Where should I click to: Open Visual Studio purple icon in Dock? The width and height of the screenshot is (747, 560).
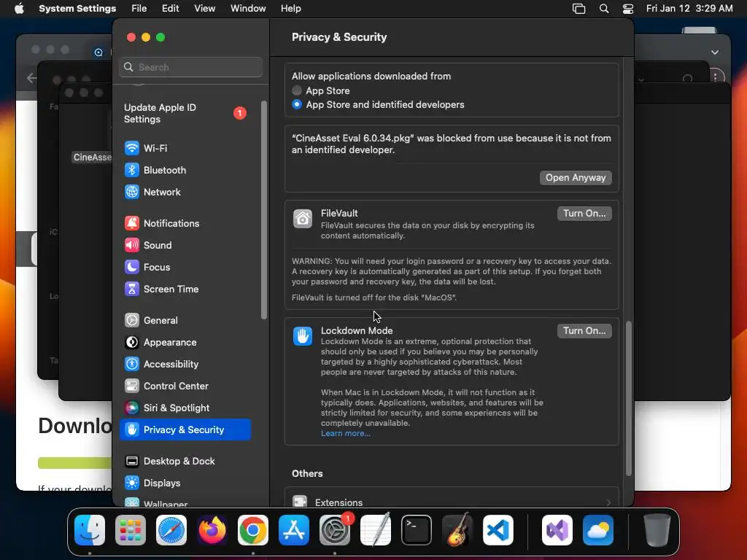(x=557, y=530)
